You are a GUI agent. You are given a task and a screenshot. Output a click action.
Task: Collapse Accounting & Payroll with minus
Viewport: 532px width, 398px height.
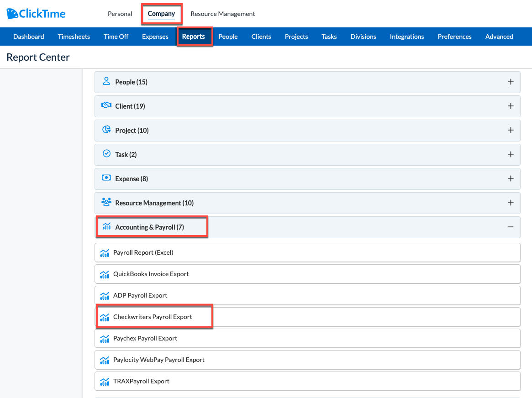[x=510, y=227]
